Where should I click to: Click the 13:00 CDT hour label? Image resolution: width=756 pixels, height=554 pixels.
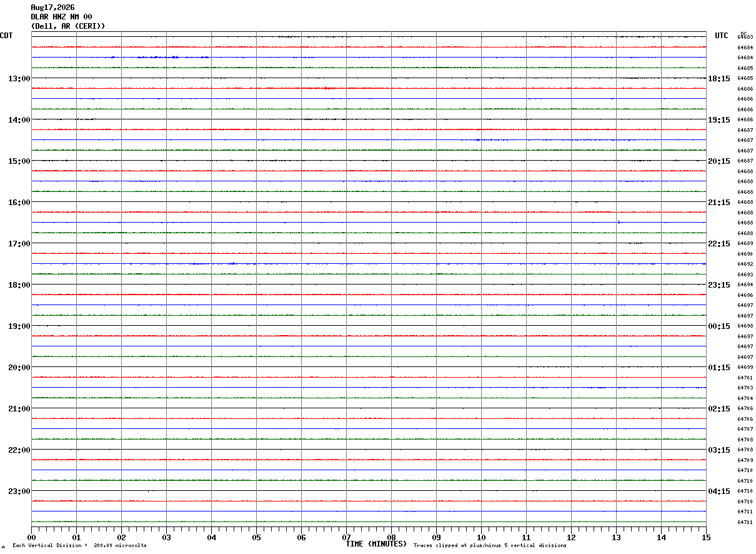19,79
